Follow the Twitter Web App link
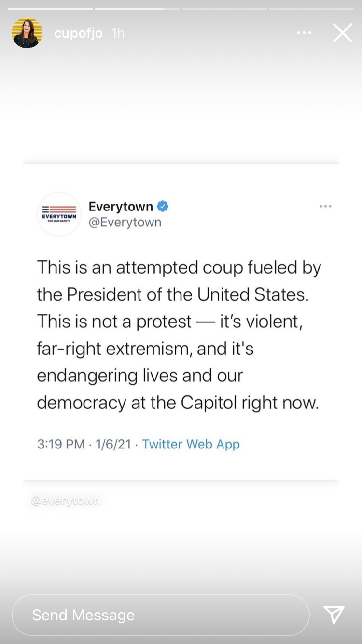 191,444
